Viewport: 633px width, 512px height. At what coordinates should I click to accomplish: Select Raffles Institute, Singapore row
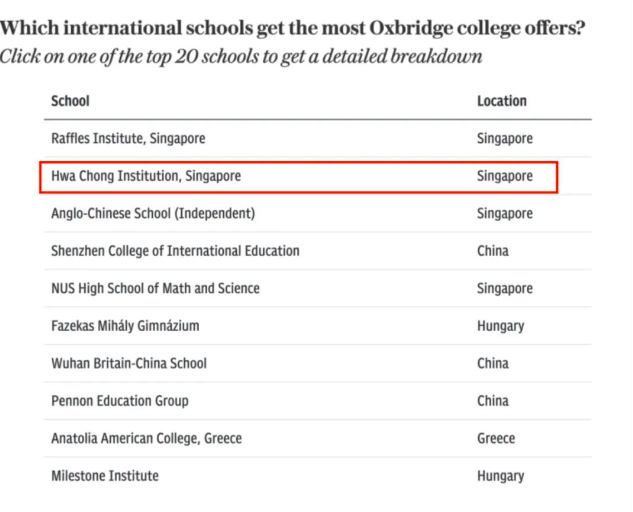(x=318, y=138)
